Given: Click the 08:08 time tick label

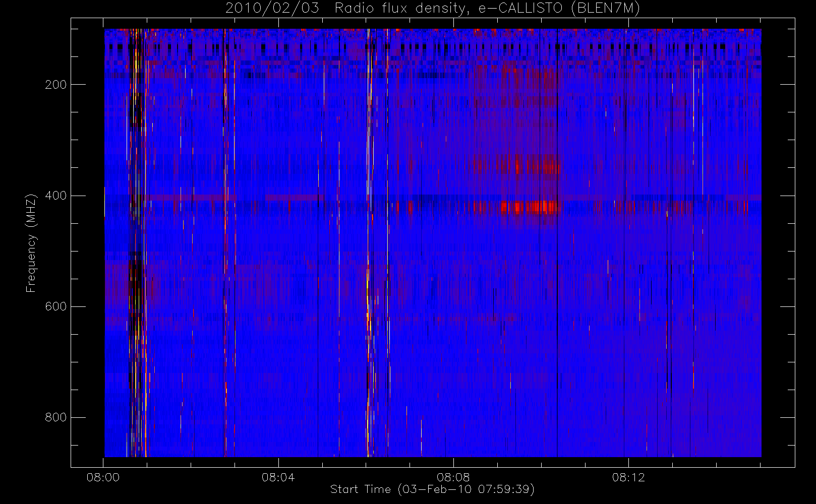Looking at the screenshot, I should tap(453, 477).
